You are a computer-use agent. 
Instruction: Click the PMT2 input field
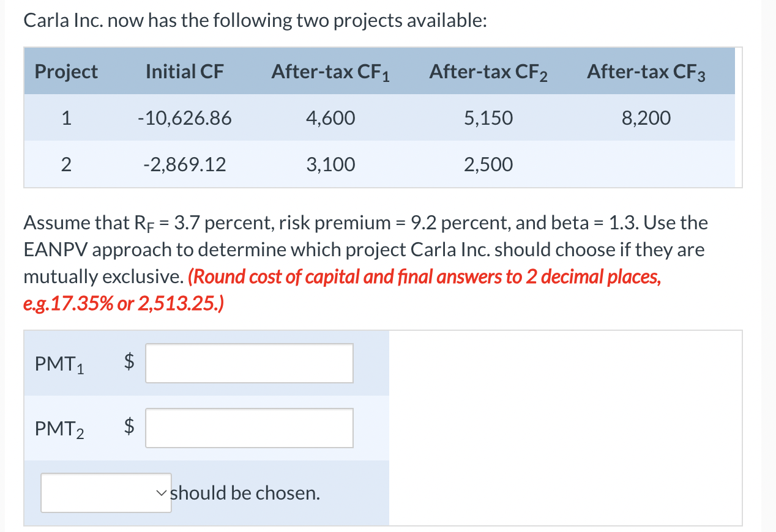pos(249,427)
